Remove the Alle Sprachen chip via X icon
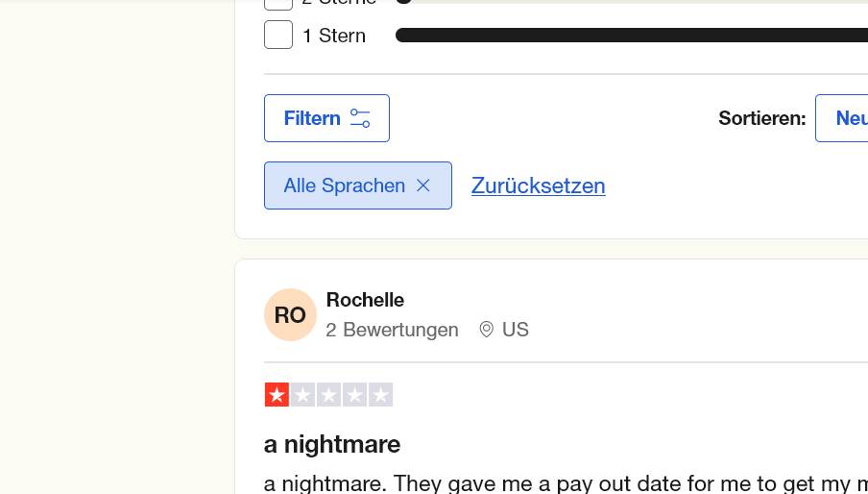 coord(423,185)
